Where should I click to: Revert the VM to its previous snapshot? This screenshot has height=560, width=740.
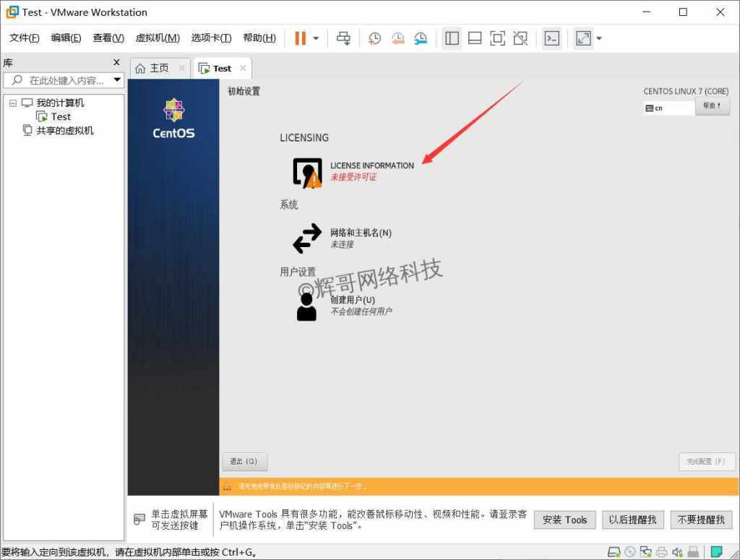pos(397,38)
